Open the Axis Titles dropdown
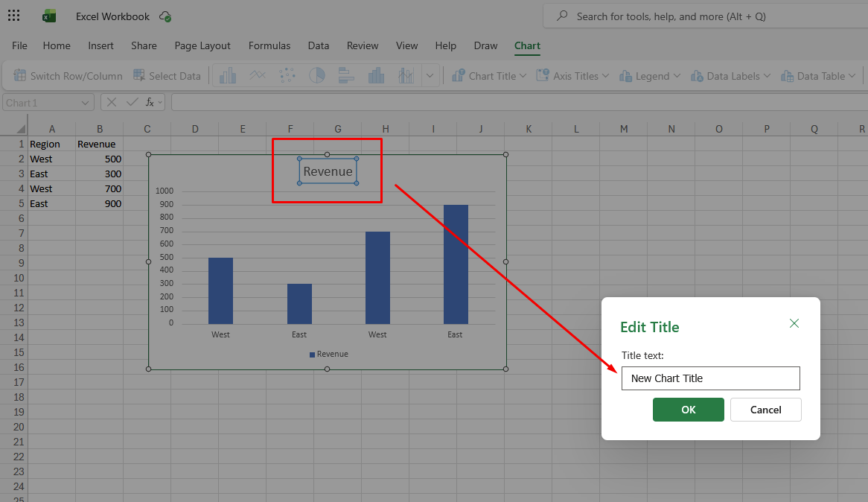The width and height of the screenshot is (868, 502). [x=572, y=76]
